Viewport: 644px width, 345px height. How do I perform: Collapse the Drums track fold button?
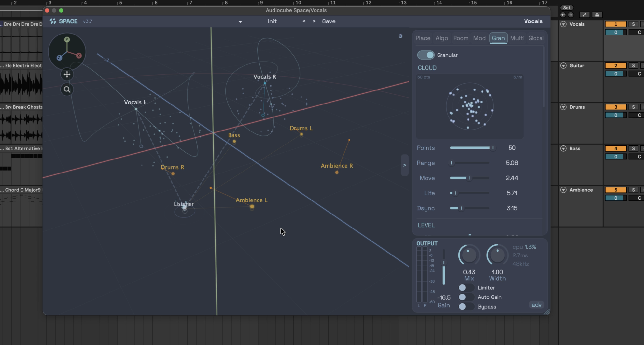click(x=563, y=107)
